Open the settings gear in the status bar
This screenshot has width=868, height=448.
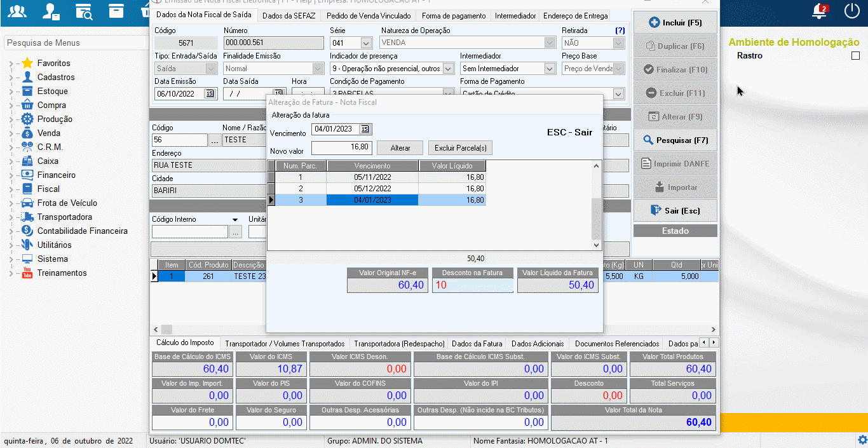pyautogui.click(x=862, y=440)
